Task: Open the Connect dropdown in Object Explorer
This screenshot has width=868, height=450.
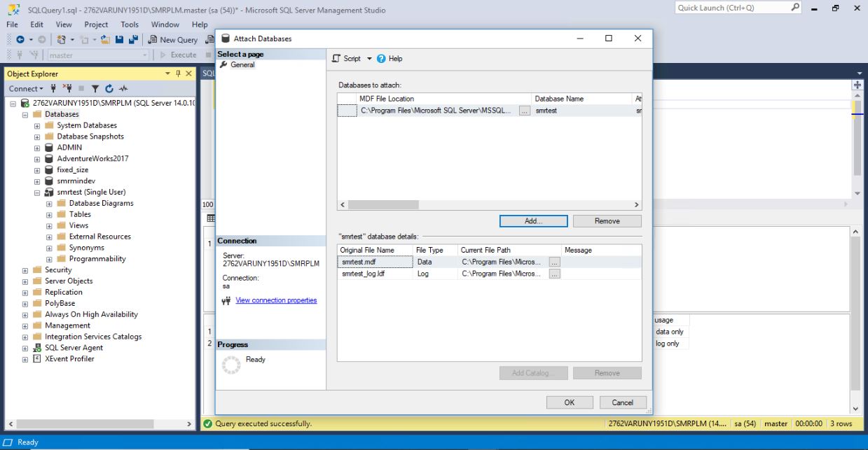Action: click(26, 89)
